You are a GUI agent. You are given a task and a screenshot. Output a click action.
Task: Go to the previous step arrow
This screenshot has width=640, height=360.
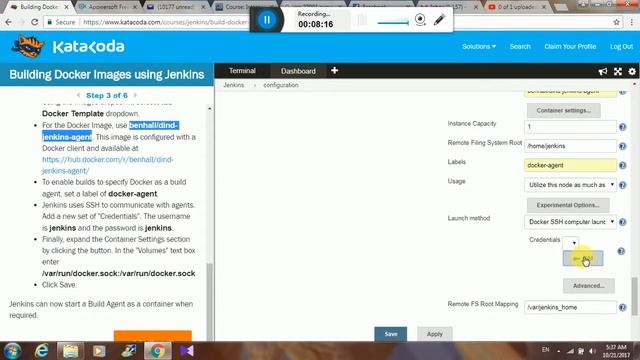point(78,95)
